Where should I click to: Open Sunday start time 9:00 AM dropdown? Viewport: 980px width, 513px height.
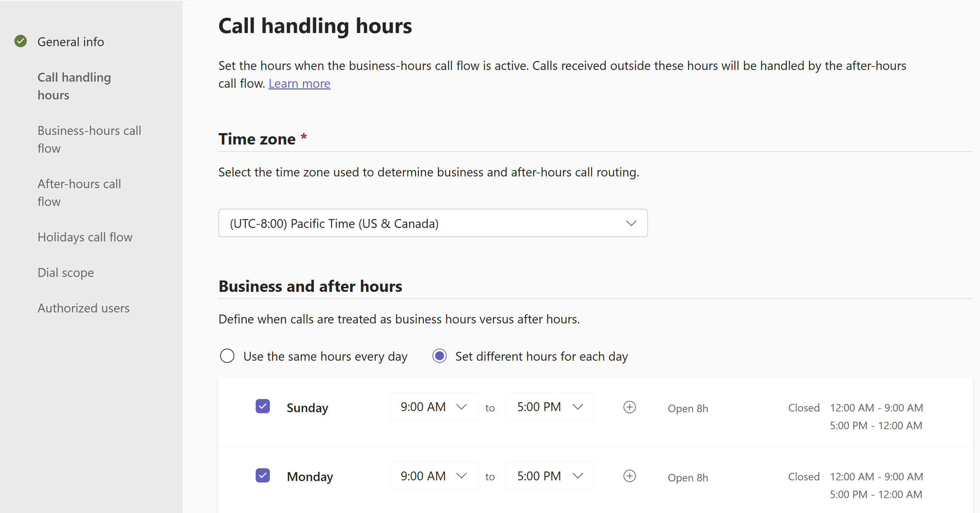tap(434, 406)
